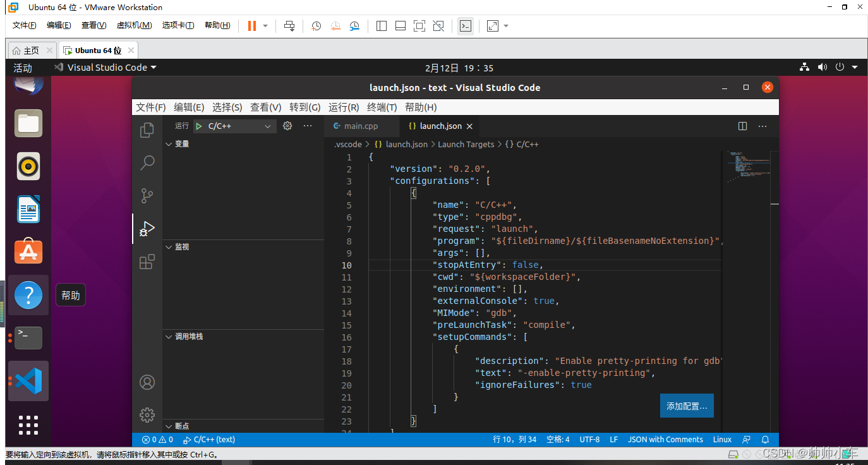
Task: Take a snapshot of the virtual machine
Action: (x=316, y=26)
